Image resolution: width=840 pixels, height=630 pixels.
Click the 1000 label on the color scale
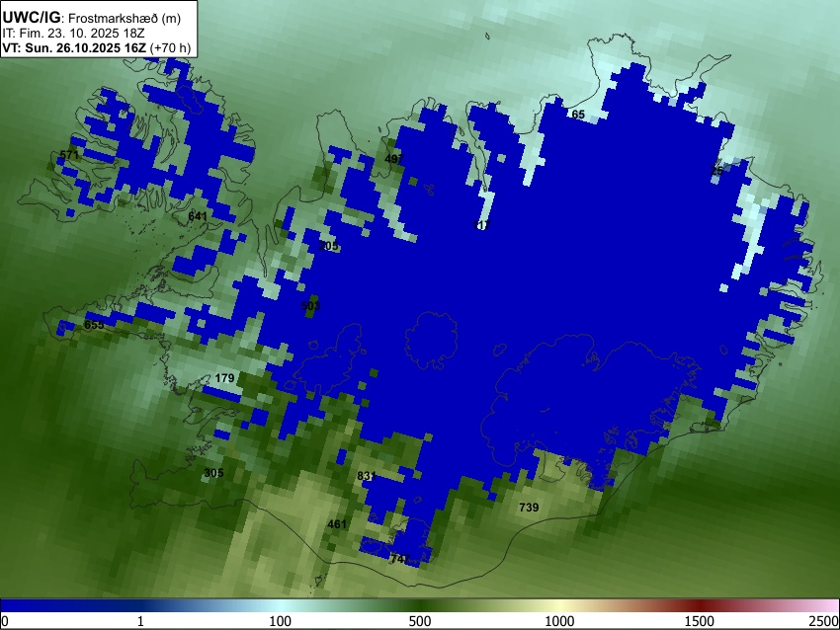pos(559,621)
